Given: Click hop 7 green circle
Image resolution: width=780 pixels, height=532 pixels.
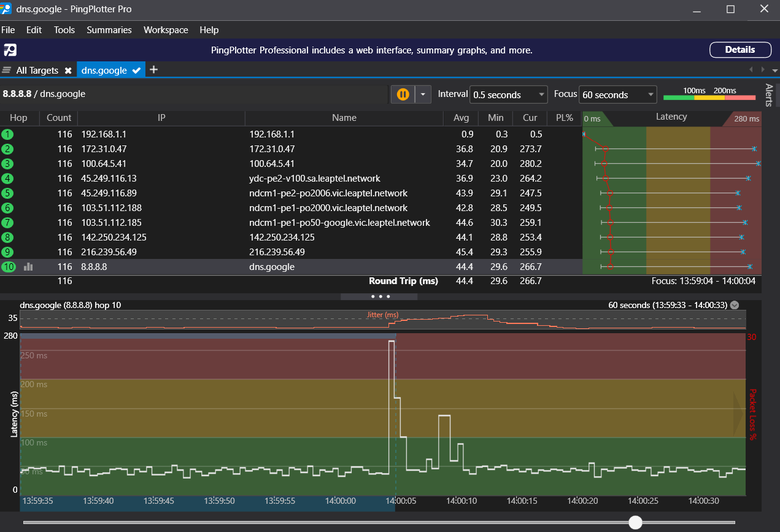Looking at the screenshot, I should [x=7, y=222].
